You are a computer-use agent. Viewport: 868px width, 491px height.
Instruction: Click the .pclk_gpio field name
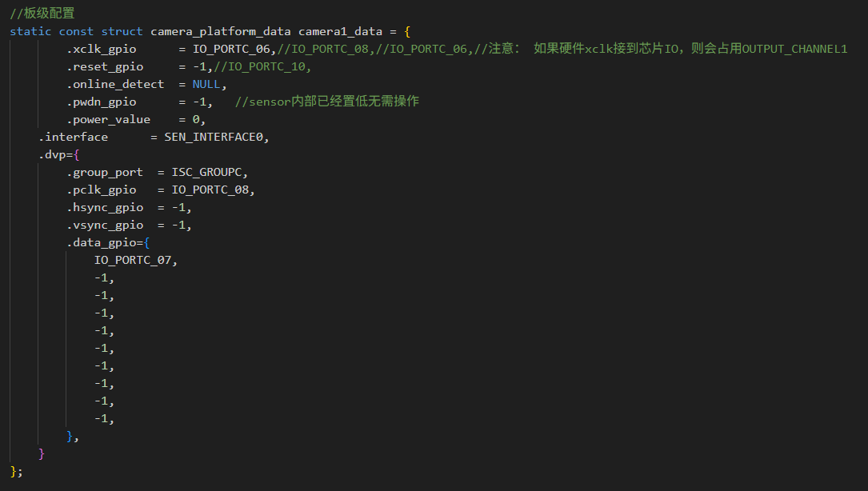102,190
